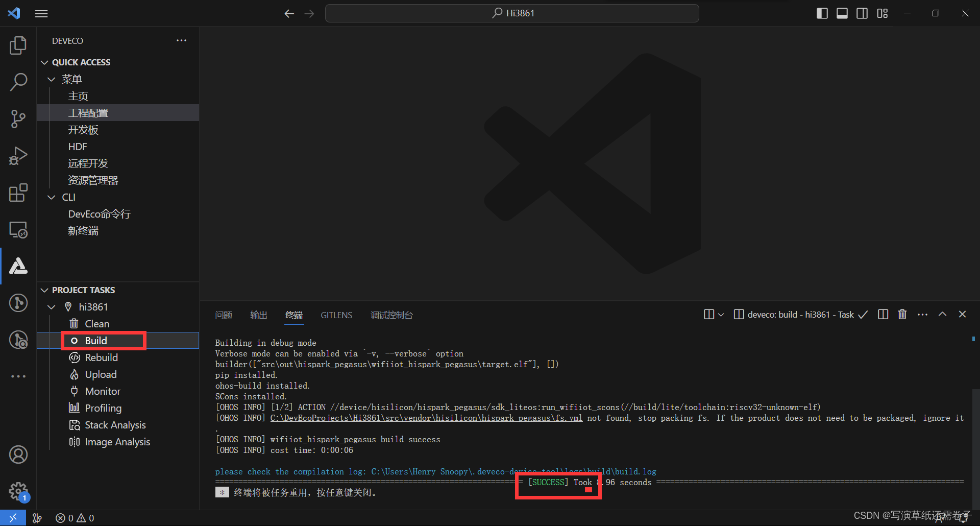Open 新终端 entry
980x526 pixels.
coord(118,231)
